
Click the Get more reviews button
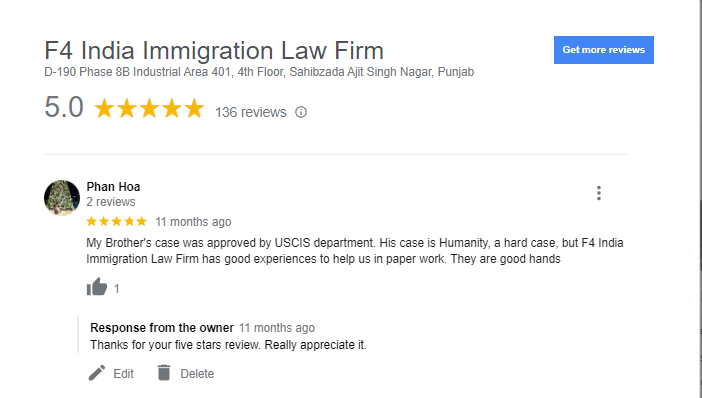click(x=604, y=50)
